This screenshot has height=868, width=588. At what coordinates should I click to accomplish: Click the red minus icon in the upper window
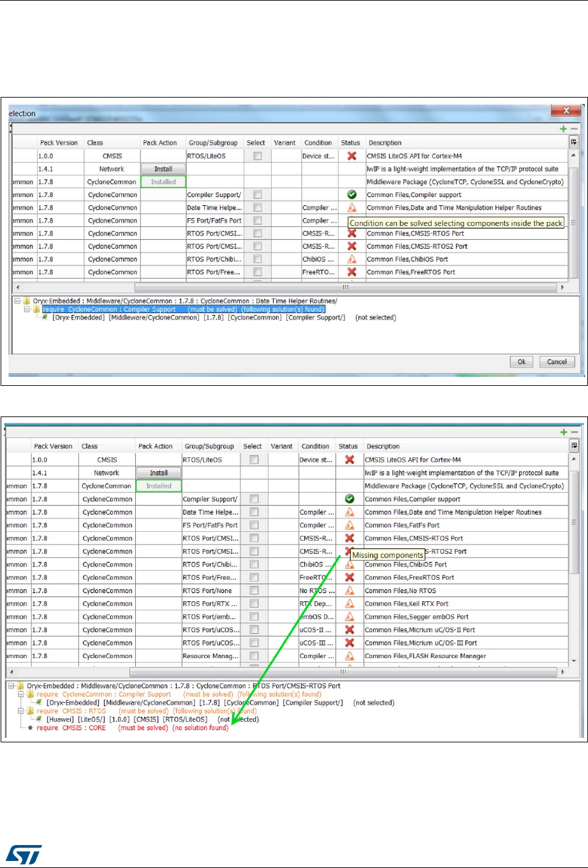tap(574, 129)
